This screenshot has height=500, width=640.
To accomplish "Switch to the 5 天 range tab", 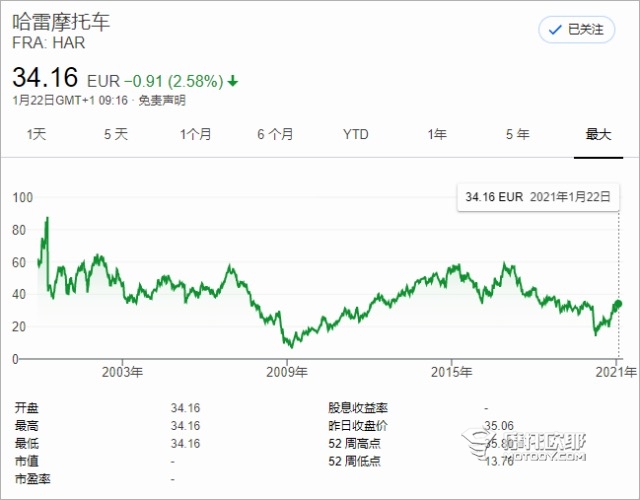I will coord(116,134).
